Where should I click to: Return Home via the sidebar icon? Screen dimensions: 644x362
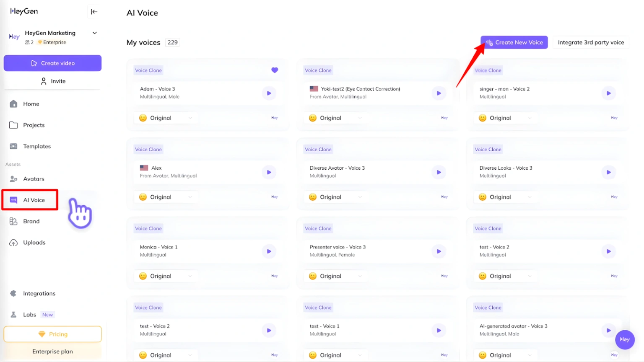point(30,104)
